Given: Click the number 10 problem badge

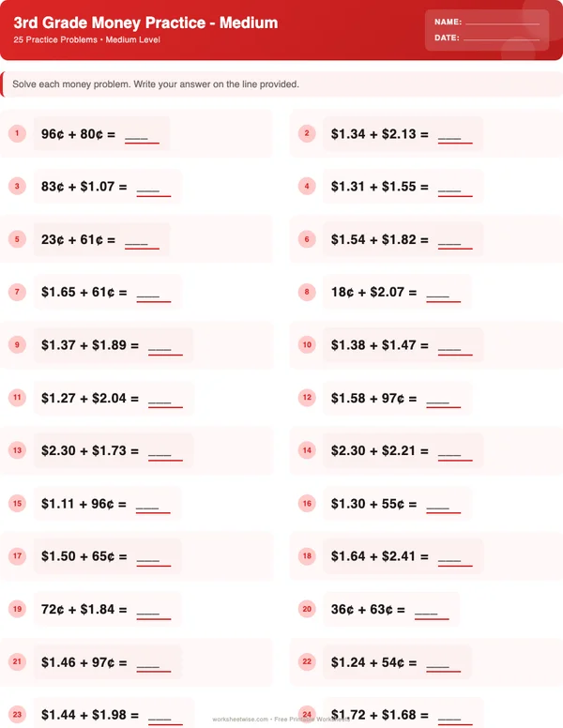Looking at the screenshot, I should 307,345.
